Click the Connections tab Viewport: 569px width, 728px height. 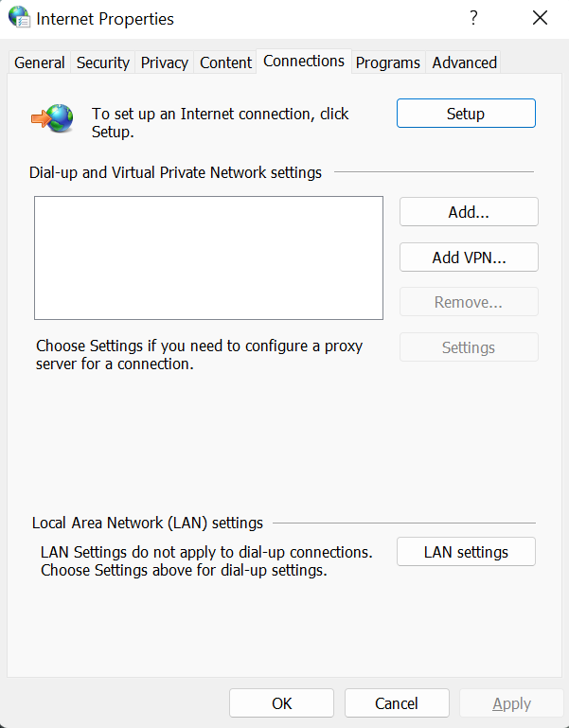pos(304,61)
